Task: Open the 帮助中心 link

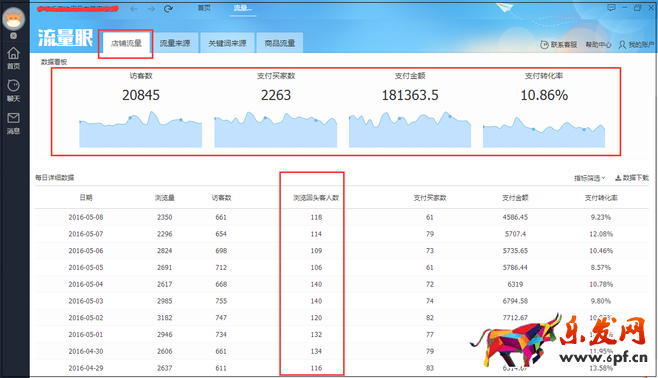Action: (598, 44)
